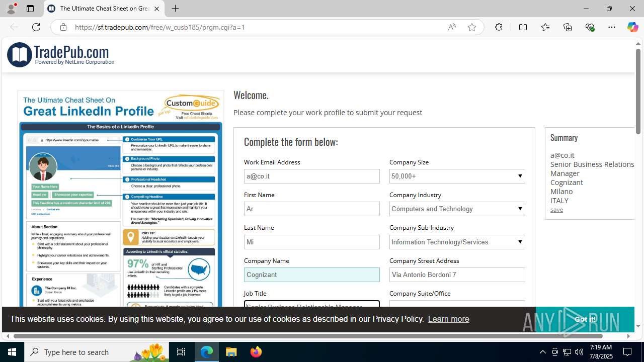View site information padlock icon
The image size is (644, 362).
pyautogui.click(x=63, y=27)
